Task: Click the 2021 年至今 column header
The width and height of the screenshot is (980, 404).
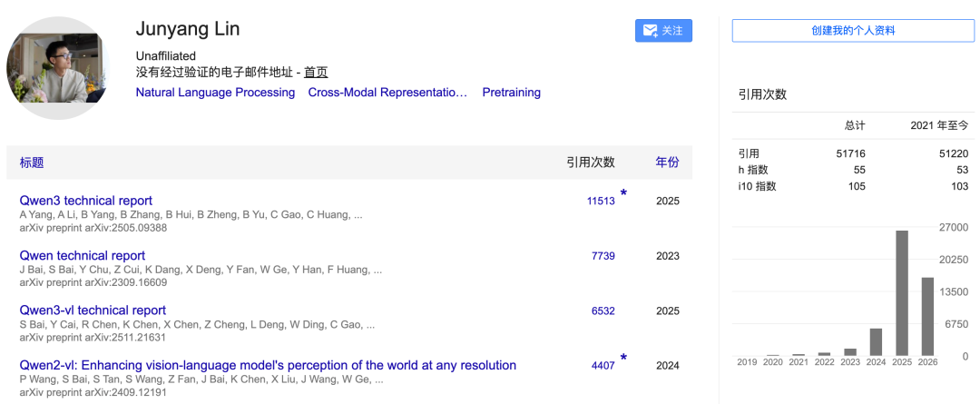Action: (939, 125)
